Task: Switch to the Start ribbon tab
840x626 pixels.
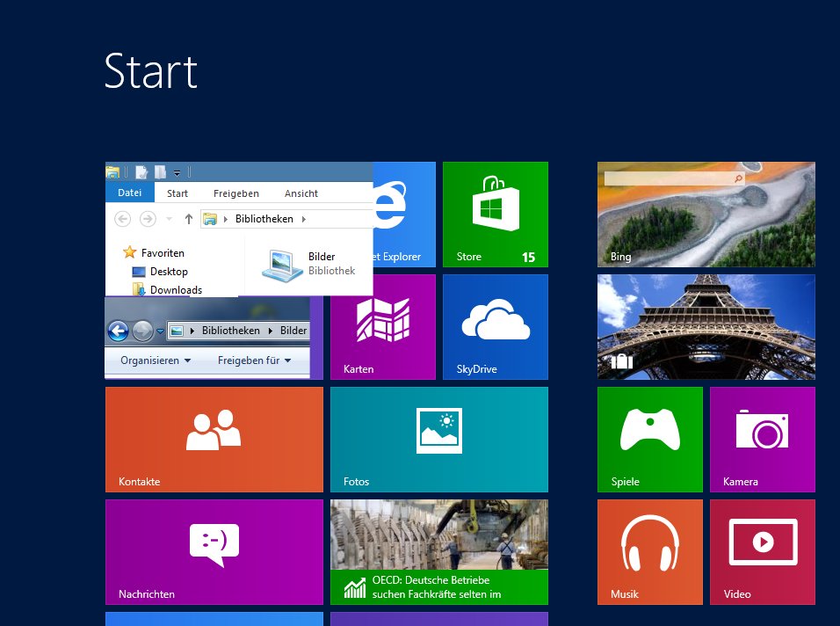Action: pos(177,193)
